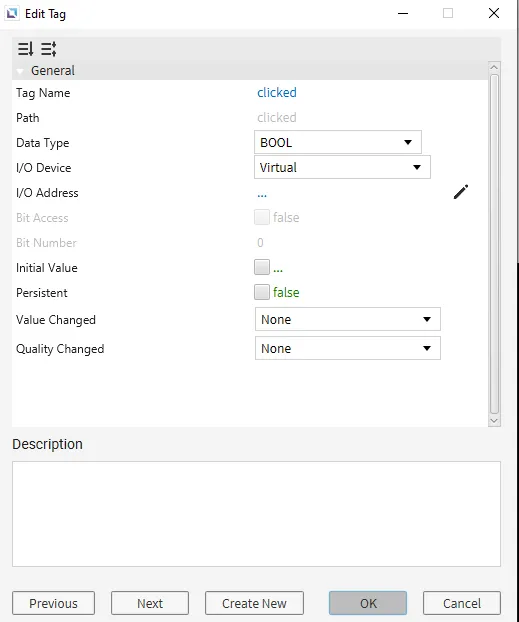
Task: Click inside the Description text box
Action: click(256, 514)
